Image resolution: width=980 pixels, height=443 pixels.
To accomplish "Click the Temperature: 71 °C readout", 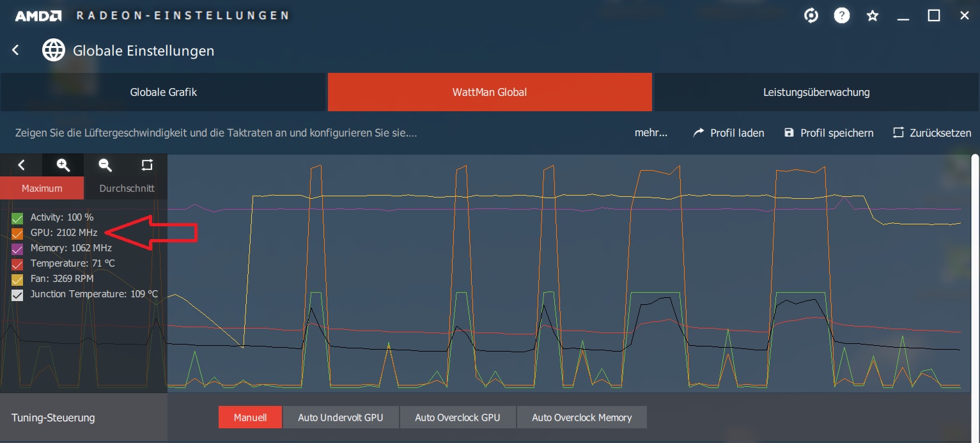I will 73,263.
